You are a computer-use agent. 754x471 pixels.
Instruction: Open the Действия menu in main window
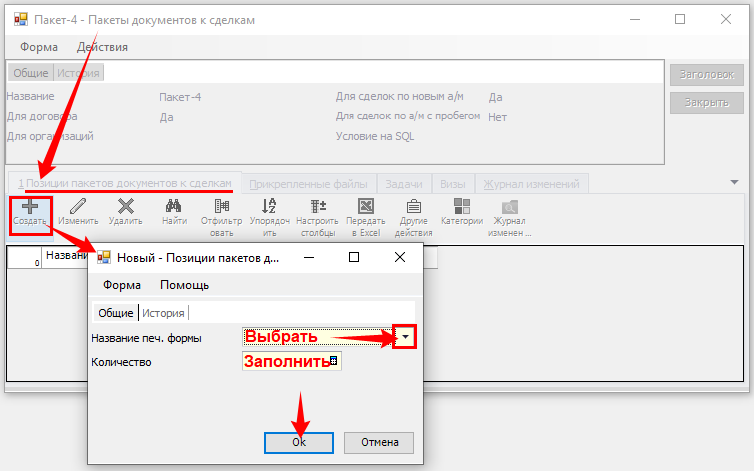[102, 47]
